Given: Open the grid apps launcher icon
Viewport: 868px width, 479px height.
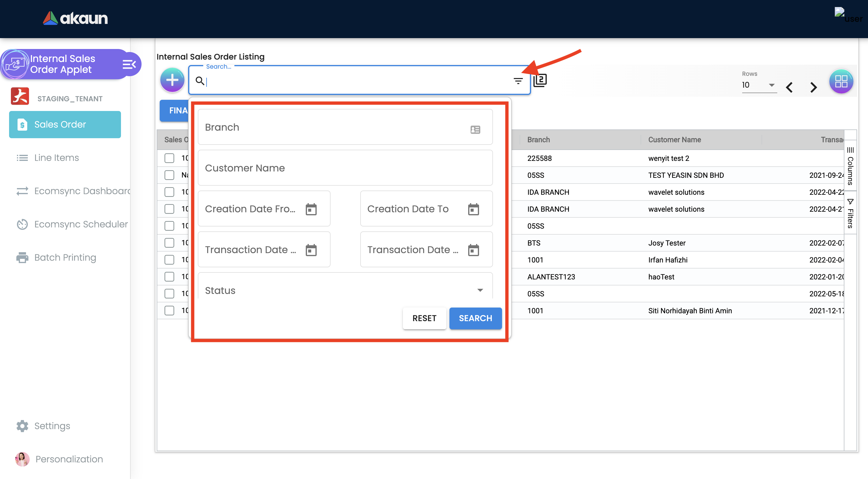Looking at the screenshot, I should click(841, 81).
